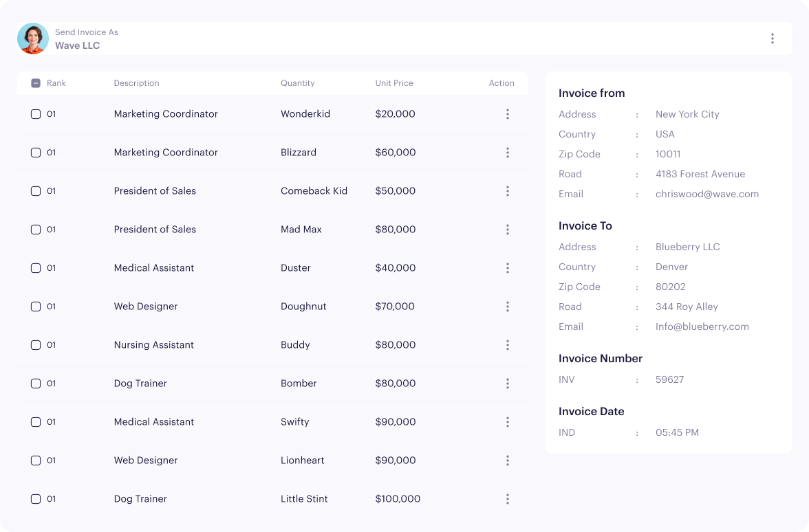Click the kebab icon in Duster row
Image resolution: width=809 pixels, height=532 pixels.
(x=507, y=268)
